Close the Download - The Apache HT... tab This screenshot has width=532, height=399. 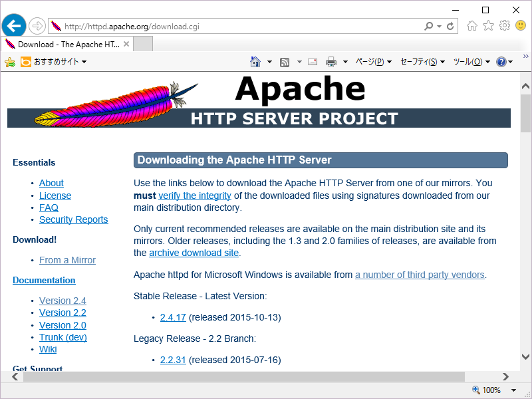(126, 44)
